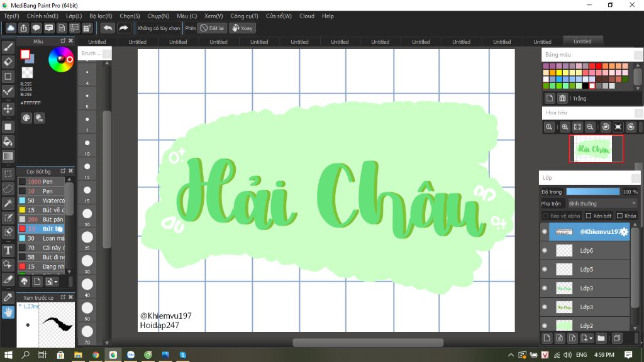The height and width of the screenshot is (362, 644).
Task: Hide the Lớp6 layer
Action: tap(545, 250)
